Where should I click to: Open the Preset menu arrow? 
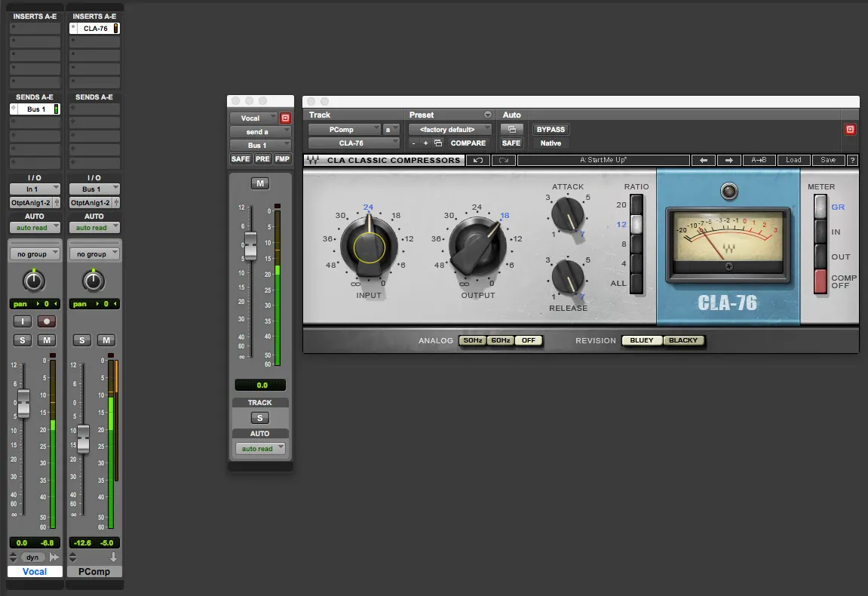coord(488,115)
